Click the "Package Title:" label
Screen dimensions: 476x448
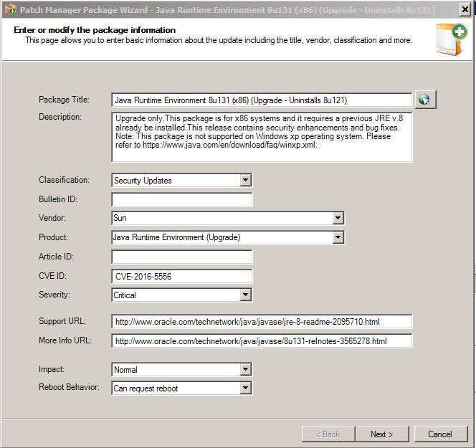tap(64, 100)
